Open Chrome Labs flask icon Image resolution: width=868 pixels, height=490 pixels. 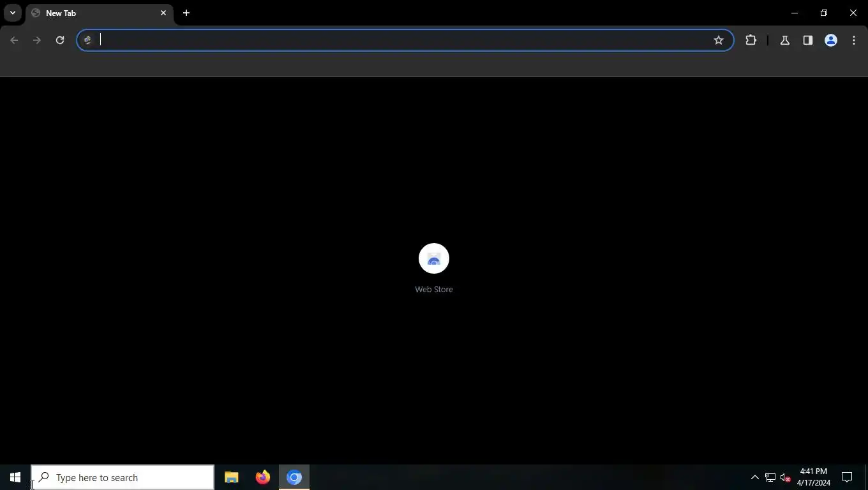point(785,40)
